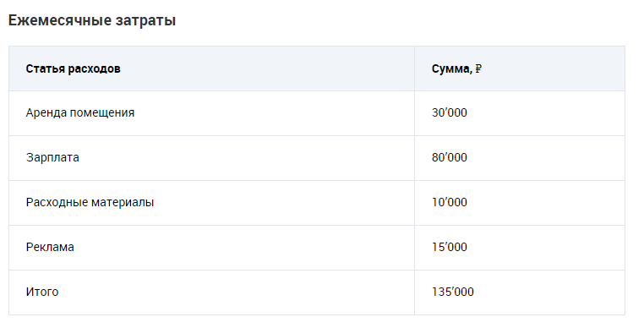Select the 'Реклама' row label
Viewport: 644px width, 328px height.
50,247
